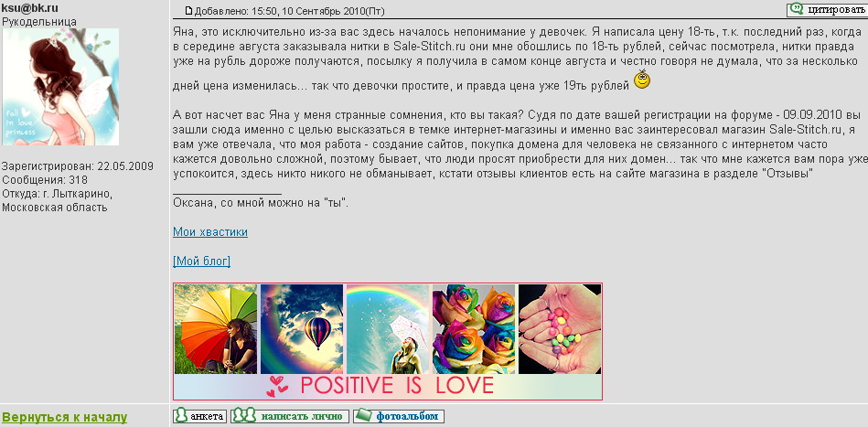Click the pink hearts icon in the banner
The image size is (868, 427).
click(277, 387)
